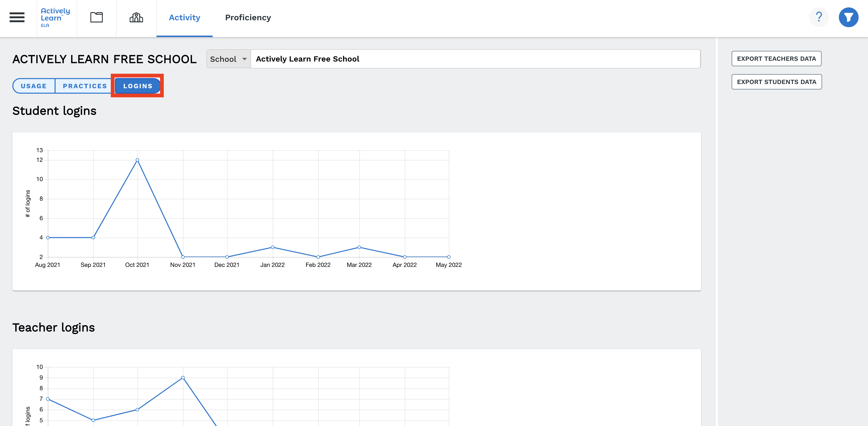Screen dimensions: 868x426
Task: Click the Oct 2021 student logins data point
Action: tap(137, 160)
